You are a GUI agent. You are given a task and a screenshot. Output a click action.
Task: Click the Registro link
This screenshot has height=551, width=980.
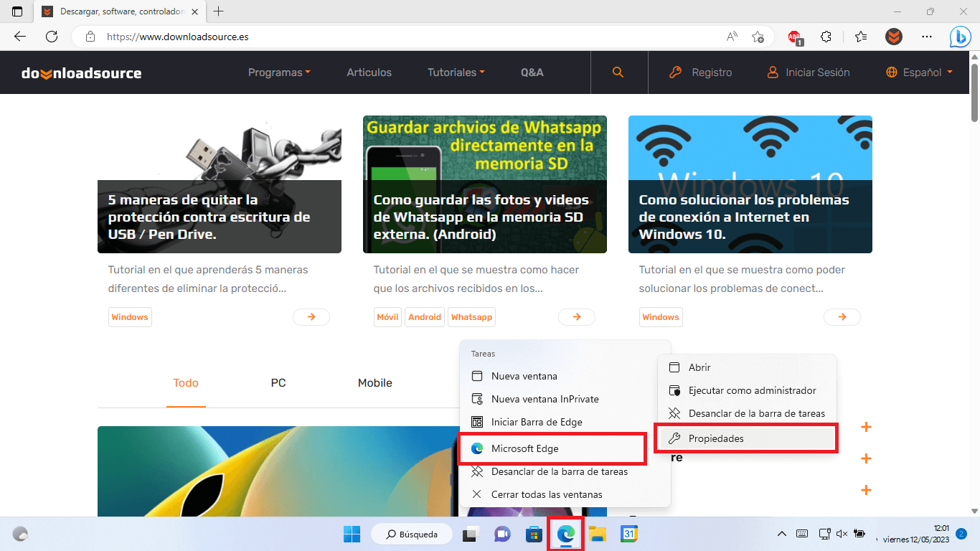pos(700,72)
